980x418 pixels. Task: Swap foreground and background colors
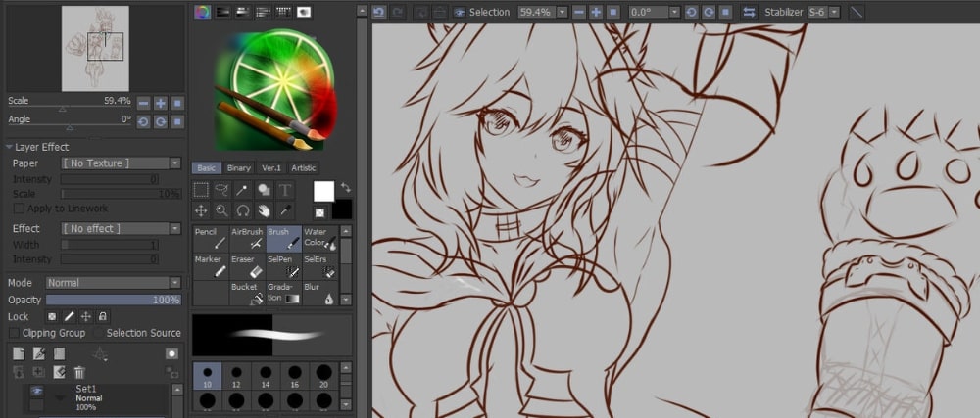(345, 186)
